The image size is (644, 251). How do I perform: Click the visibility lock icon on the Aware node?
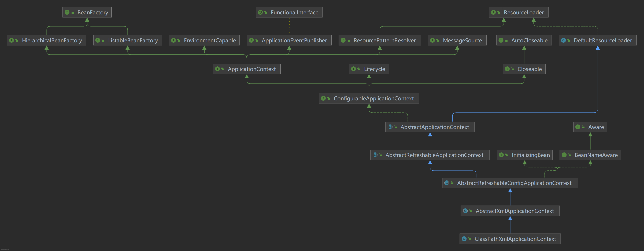(x=583, y=127)
